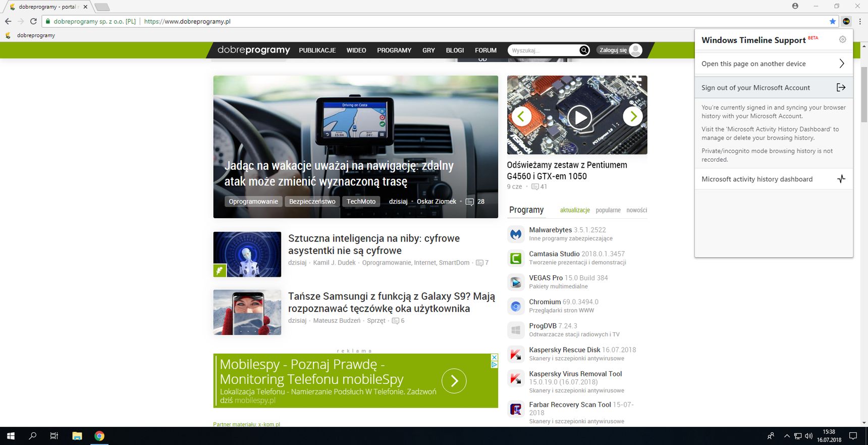Open Chrome three-dot menu
This screenshot has width=868, height=445.
[x=860, y=21]
